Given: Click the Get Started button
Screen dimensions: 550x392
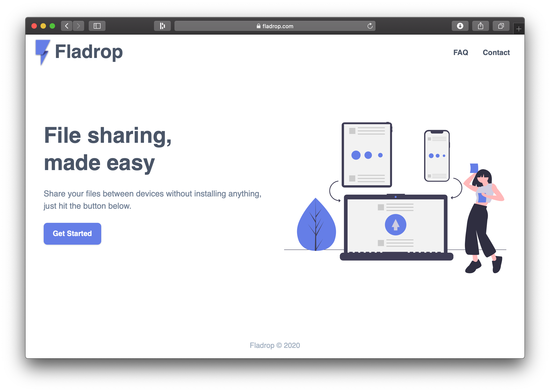Looking at the screenshot, I should coord(72,234).
